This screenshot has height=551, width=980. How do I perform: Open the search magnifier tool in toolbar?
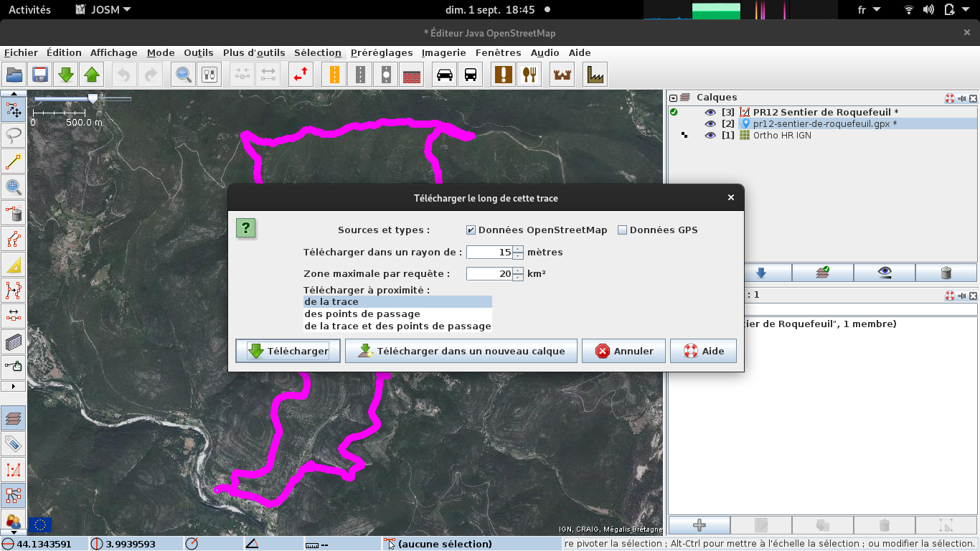(184, 75)
